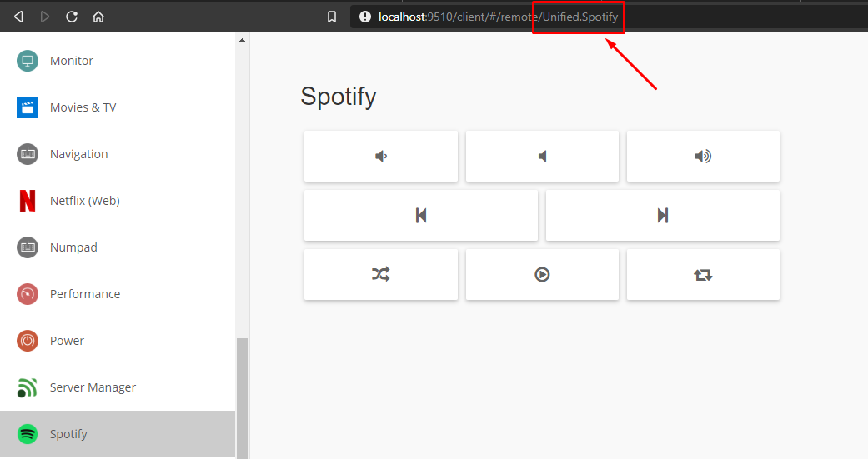Viewport: 868px width, 459px height.
Task: Click the address bar URL field
Action: [609, 17]
